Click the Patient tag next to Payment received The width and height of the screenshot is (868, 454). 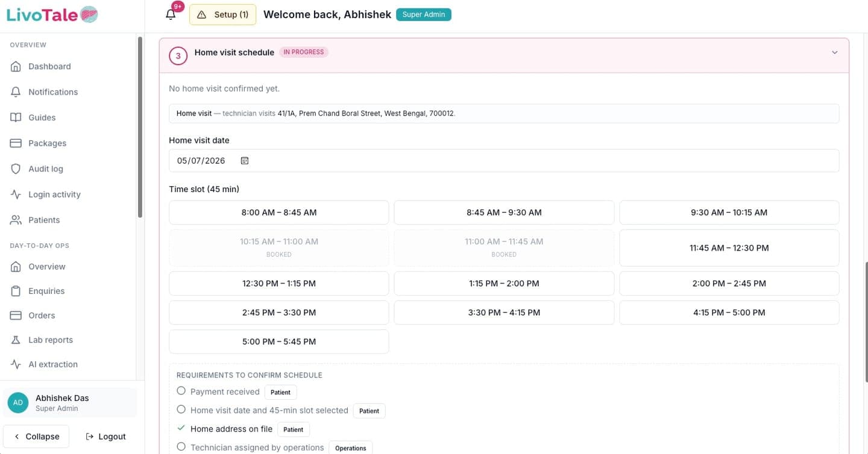click(x=280, y=392)
